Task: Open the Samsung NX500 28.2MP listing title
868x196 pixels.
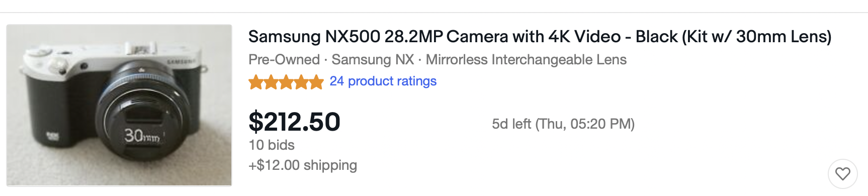Action: (x=540, y=37)
